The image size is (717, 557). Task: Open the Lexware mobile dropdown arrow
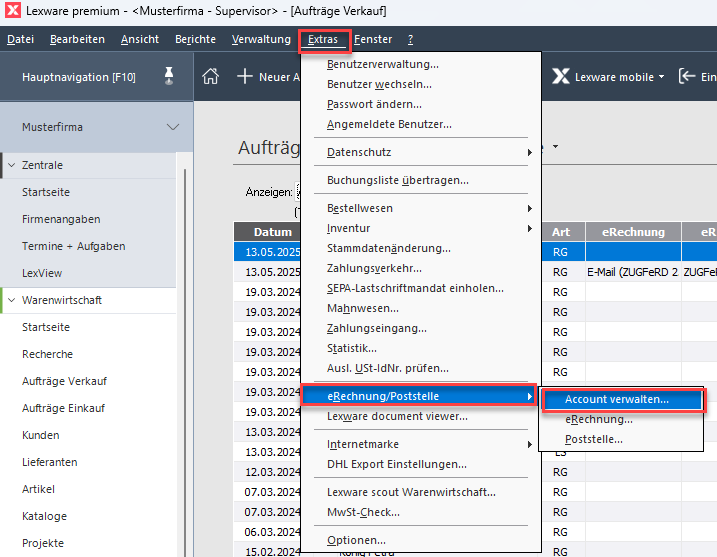(x=661, y=77)
